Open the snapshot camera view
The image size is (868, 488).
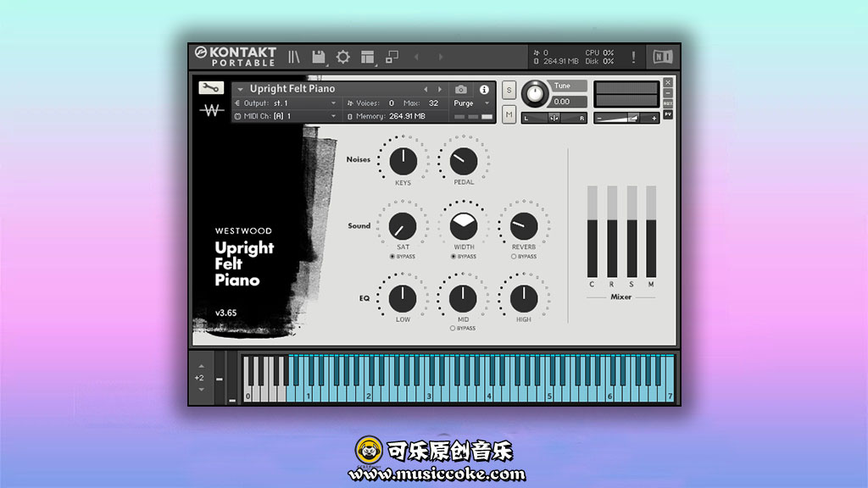(460, 89)
